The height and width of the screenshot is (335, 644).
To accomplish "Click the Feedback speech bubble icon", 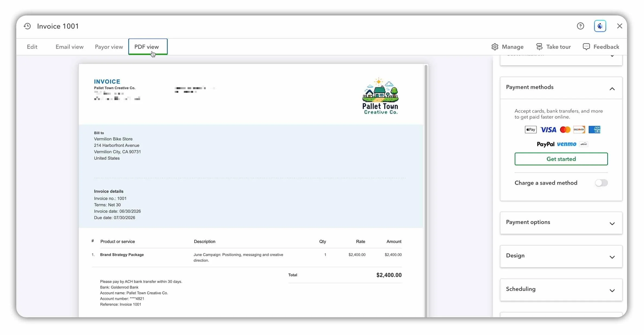I will (x=586, y=47).
